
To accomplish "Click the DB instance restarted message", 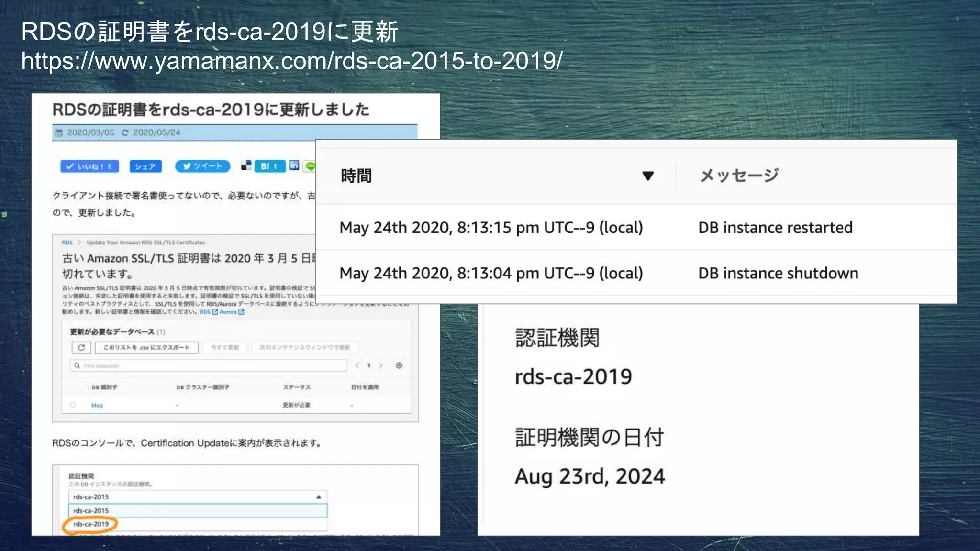I will click(775, 227).
